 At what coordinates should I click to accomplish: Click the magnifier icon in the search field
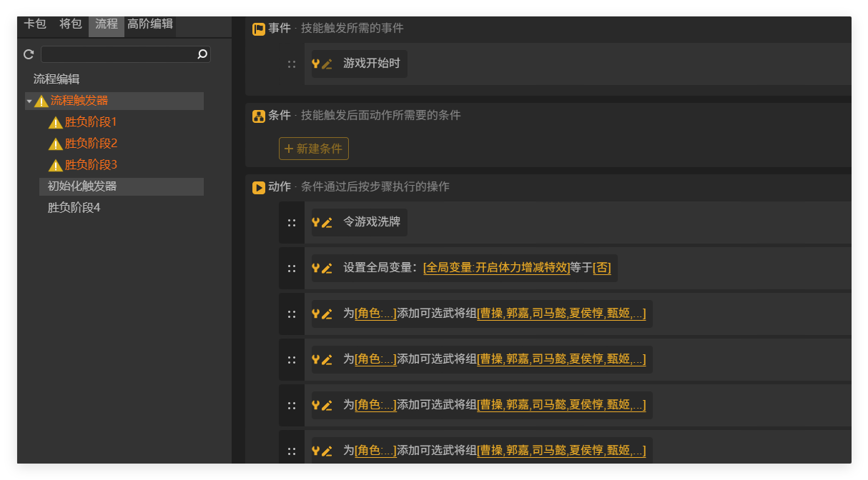pos(202,54)
